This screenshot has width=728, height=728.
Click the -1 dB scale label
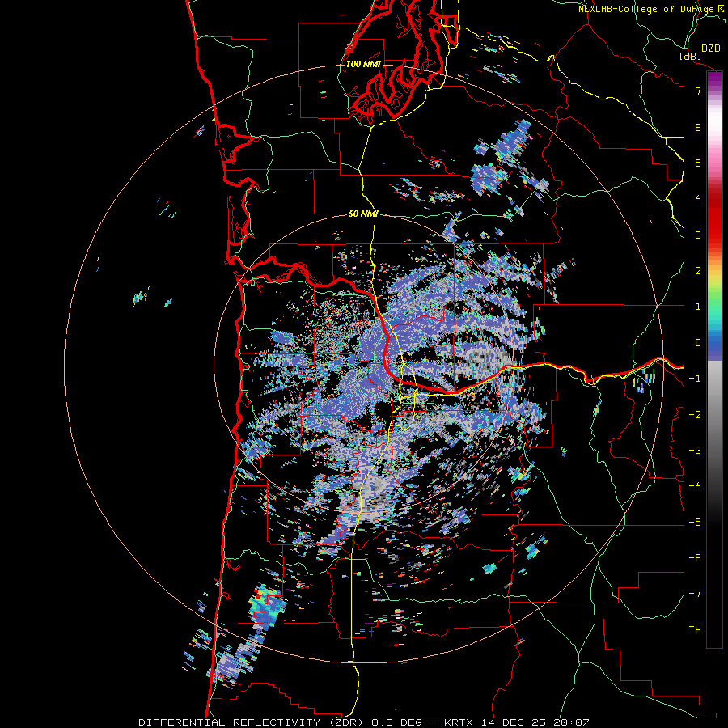tap(695, 379)
